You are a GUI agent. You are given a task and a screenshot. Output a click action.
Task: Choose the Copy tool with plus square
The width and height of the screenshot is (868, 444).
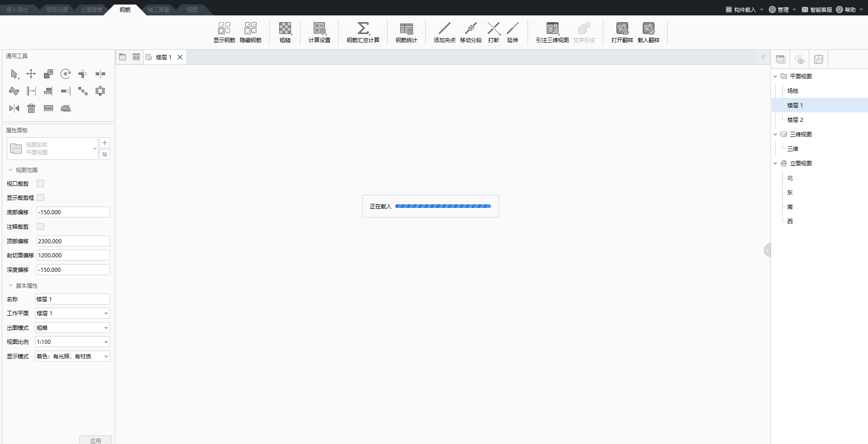point(48,74)
